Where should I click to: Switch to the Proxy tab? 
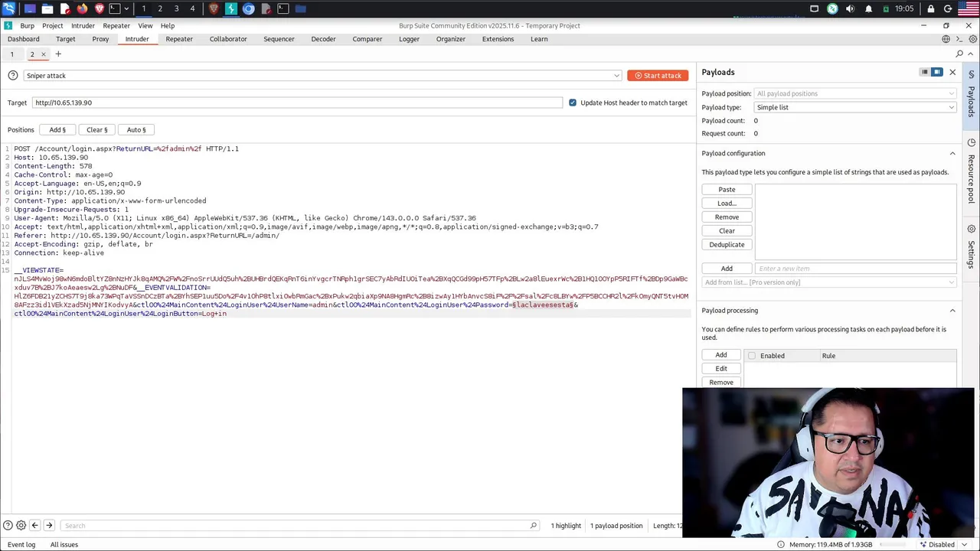(x=100, y=39)
